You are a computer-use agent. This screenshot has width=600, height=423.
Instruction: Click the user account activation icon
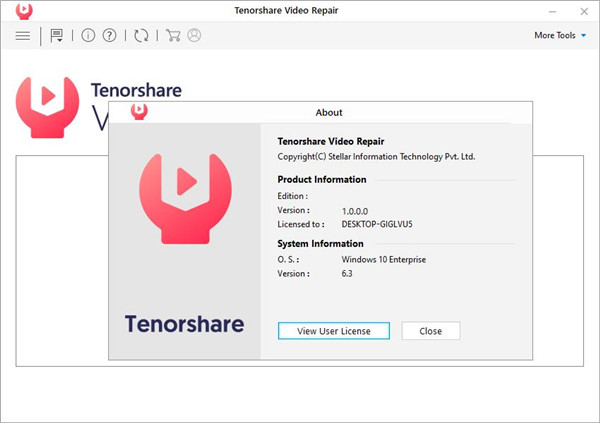[194, 35]
